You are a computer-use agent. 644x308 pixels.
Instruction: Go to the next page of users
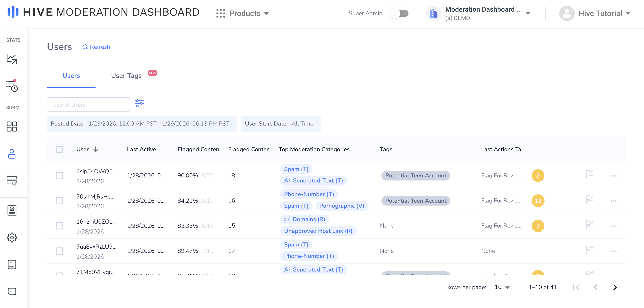pyautogui.click(x=615, y=287)
